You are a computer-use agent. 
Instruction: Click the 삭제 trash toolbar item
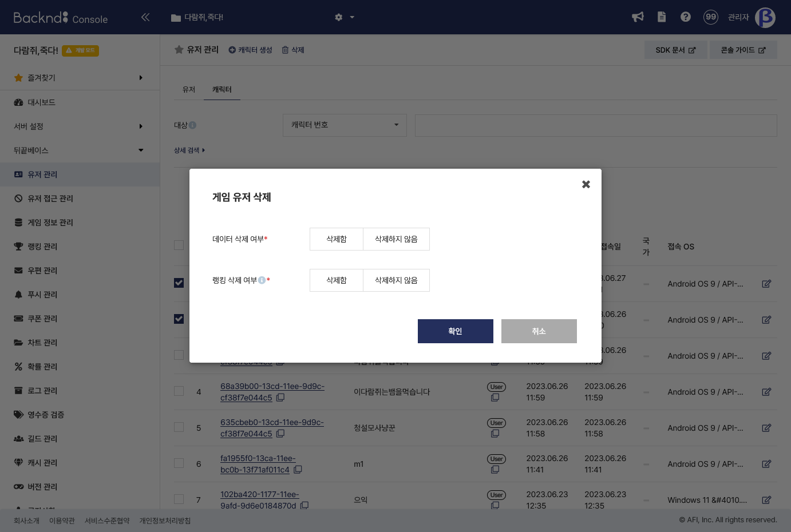coord(293,50)
